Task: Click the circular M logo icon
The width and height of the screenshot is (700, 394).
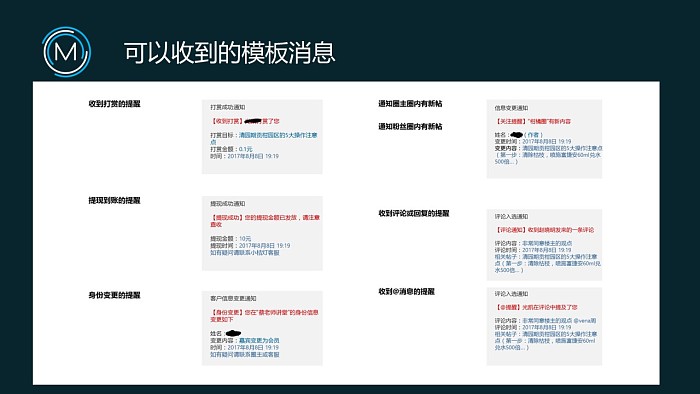Action: click(67, 52)
